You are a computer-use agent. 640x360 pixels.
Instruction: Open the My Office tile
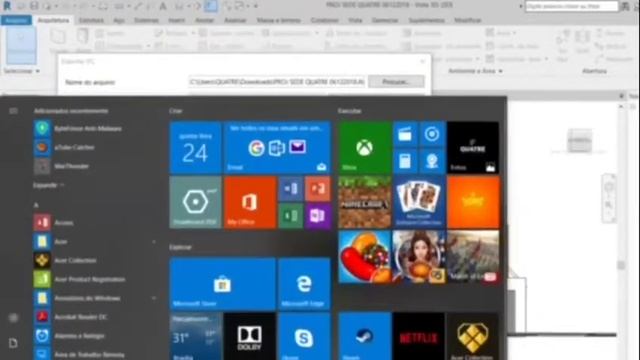tap(250, 202)
